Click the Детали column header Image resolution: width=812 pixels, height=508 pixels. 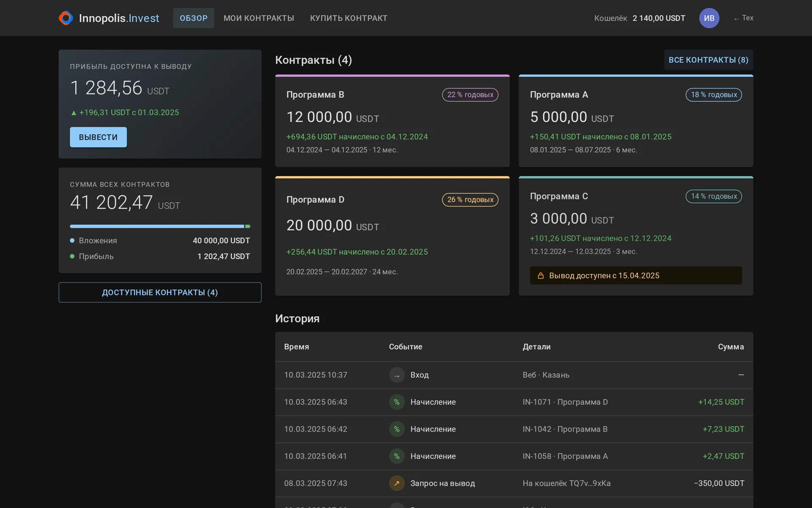(x=536, y=347)
